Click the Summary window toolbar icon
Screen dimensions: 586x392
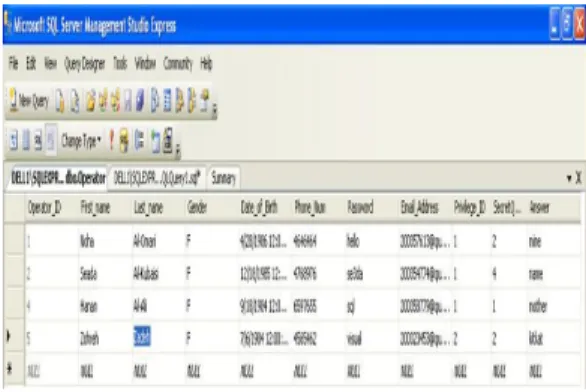tap(167, 101)
